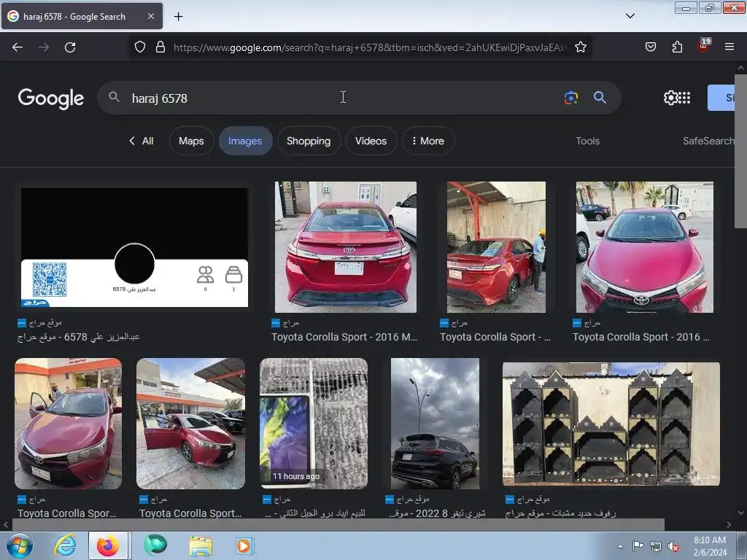747x560 pixels.
Task: Open the Google apps grid
Action: click(684, 98)
